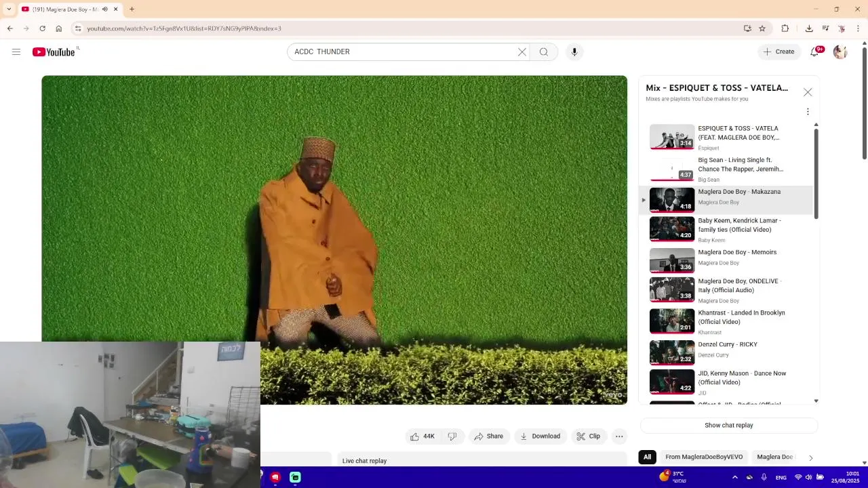Image resolution: width=868 pixels, height=488 pixels.
Task: Select the All filter chip
Action: pyautogui.click(x=647, y=457)
